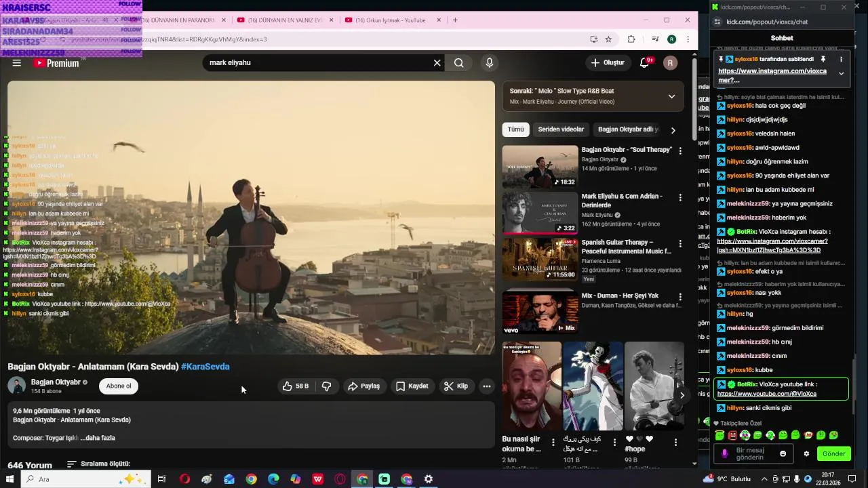The image size is (868, 488).
Task: Open the Sıralama ölçütü sort dropdown
Action: click(98, 464)
